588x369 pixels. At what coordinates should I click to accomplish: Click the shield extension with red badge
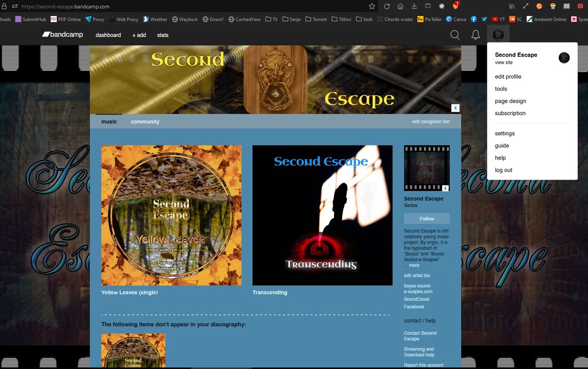pyautogui.click(x=455, y=6)
